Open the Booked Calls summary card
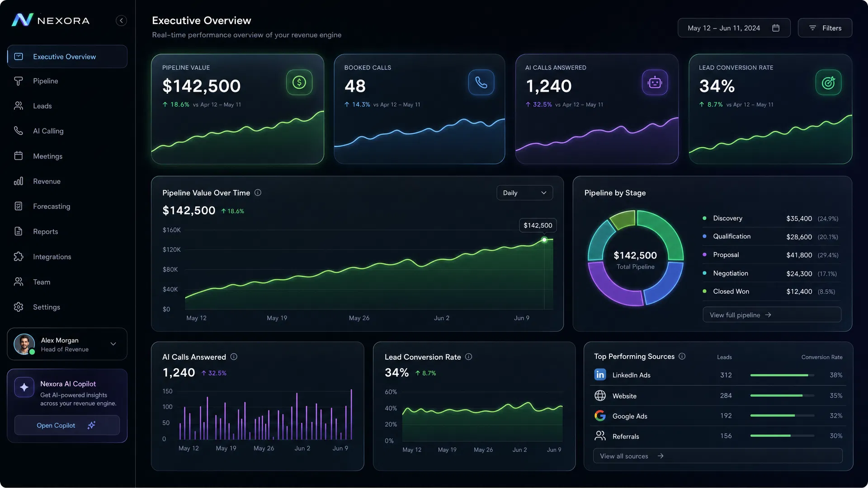 click(x=419, y=109)
